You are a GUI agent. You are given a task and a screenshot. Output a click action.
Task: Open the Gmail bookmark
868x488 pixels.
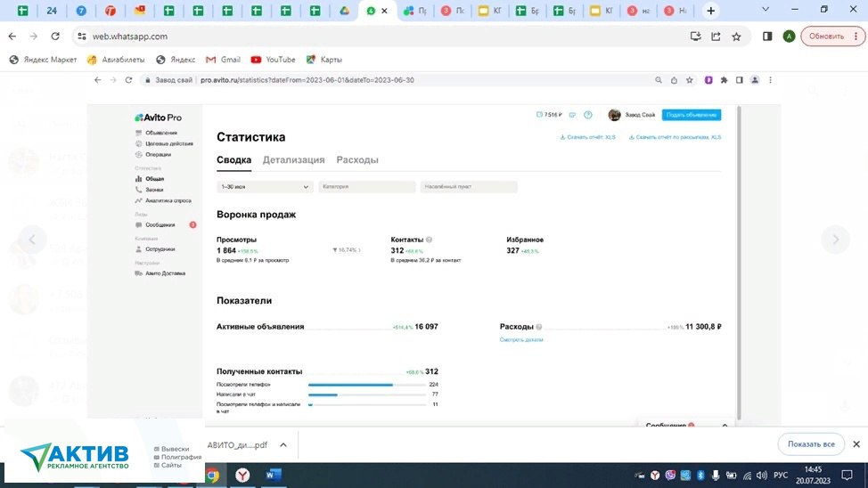(223, 60)
